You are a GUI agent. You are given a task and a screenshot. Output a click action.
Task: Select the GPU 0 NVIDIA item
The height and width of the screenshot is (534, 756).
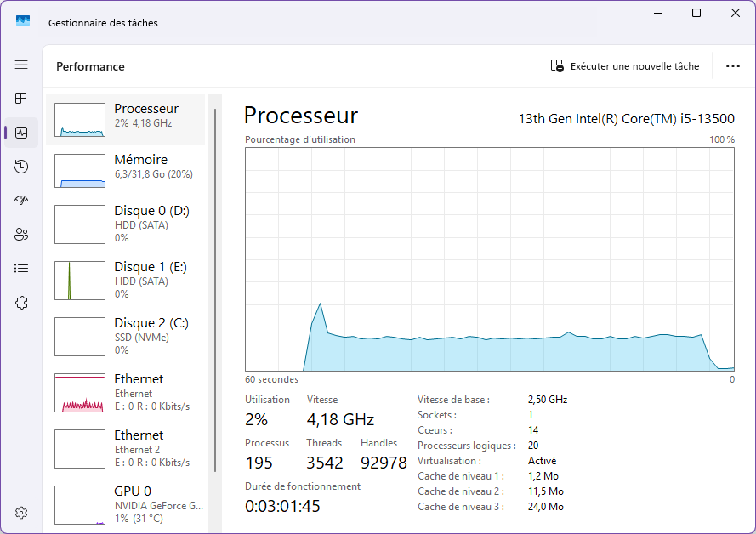coord(125,504)
